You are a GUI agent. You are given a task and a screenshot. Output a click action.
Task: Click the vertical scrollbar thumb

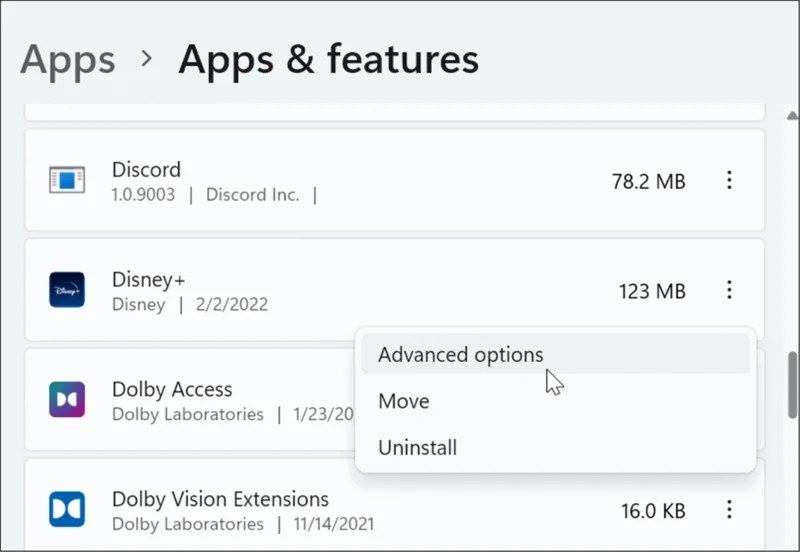pyautogui.click(x=792, y=385)
